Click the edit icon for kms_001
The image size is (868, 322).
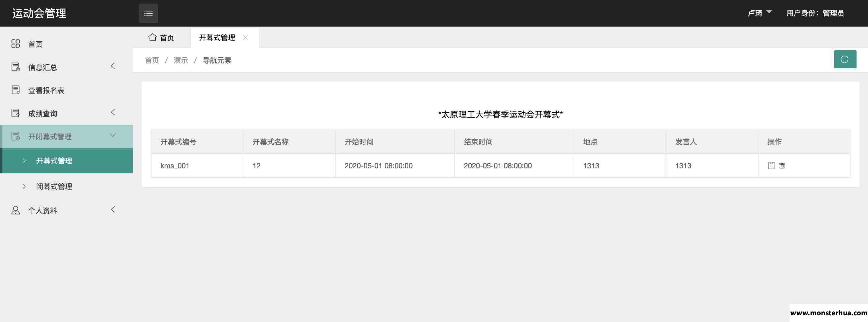(771, 166)
